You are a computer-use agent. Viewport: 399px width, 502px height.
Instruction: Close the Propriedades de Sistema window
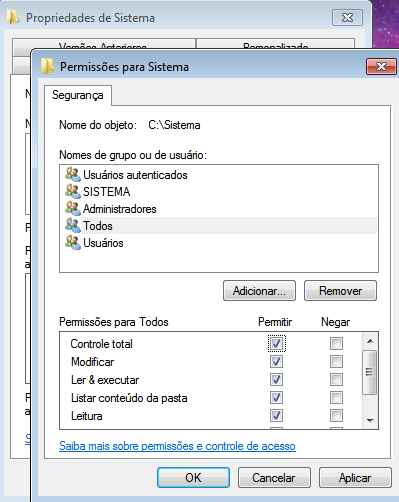point(347,17)
